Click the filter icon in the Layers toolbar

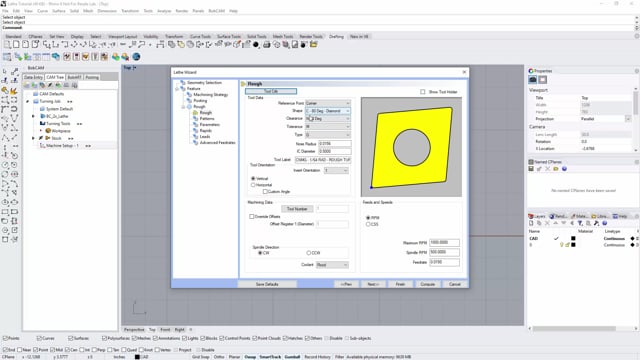coord(580,223)
